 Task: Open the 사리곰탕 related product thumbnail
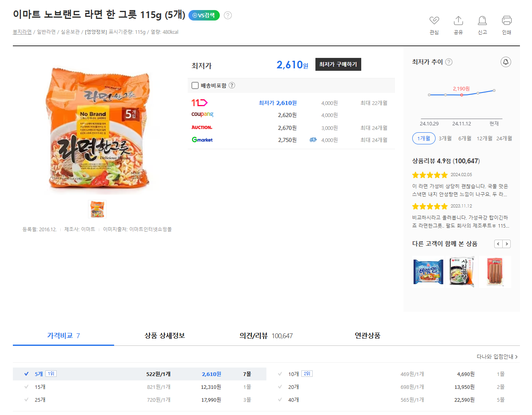(x=462, y=272)
